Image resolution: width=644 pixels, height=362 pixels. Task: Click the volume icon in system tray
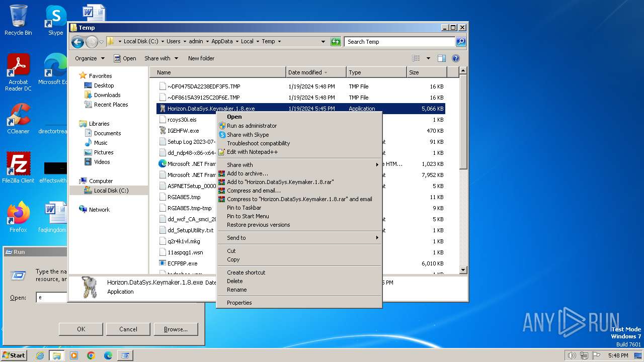[572, 355]
